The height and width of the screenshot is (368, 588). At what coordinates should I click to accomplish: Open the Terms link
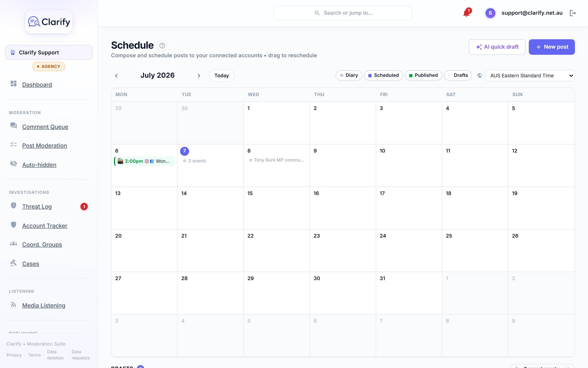tap(35, 355)
